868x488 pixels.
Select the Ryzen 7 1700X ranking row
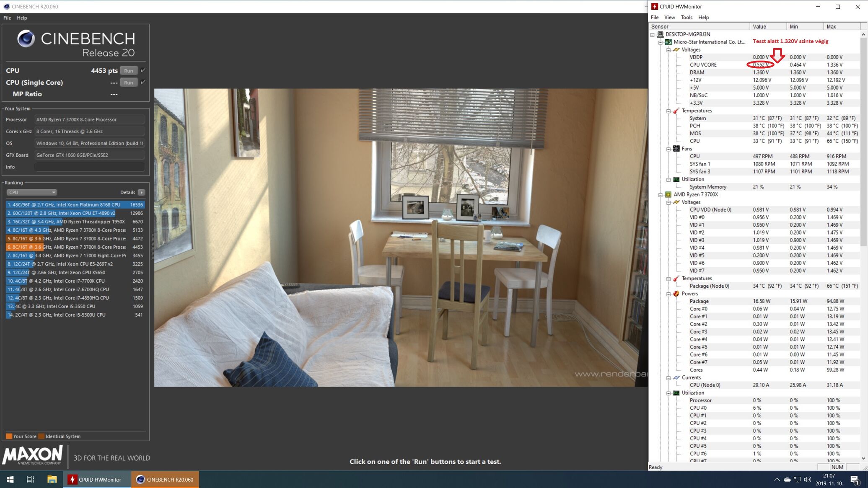(x=75, y=256)
